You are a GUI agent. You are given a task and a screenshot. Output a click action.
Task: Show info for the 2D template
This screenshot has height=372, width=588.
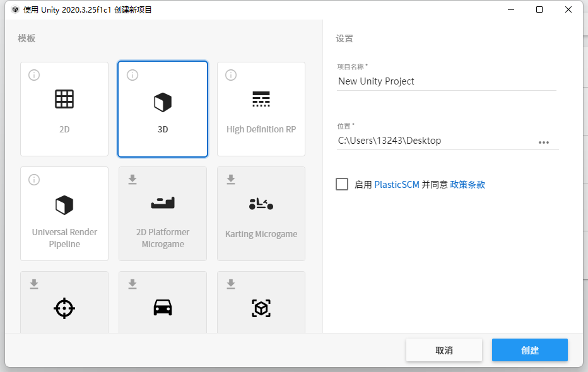34,75
